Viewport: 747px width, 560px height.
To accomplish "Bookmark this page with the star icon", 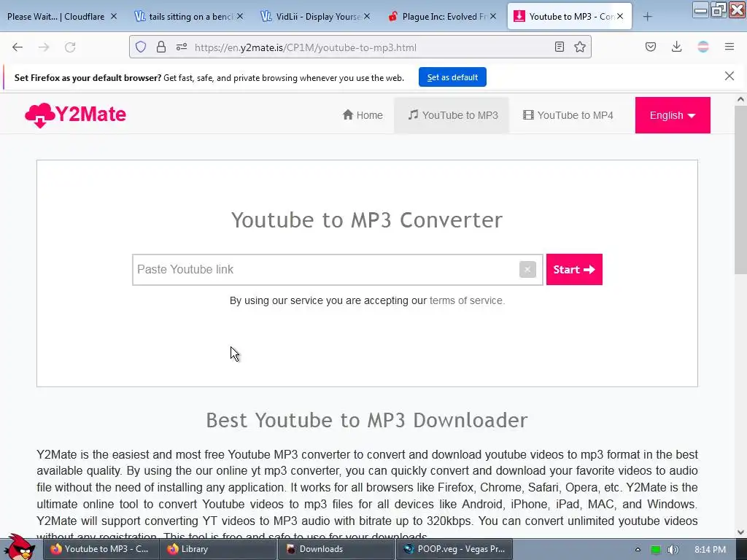I will point(580,47).
